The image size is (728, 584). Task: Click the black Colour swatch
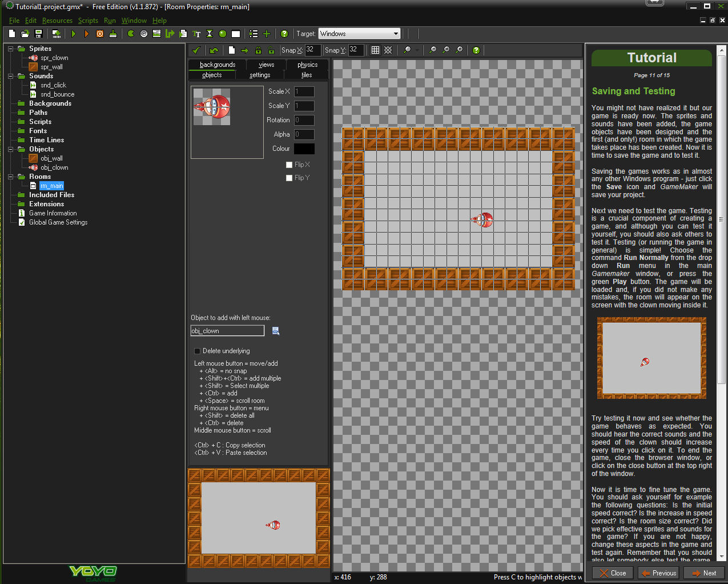304,149
